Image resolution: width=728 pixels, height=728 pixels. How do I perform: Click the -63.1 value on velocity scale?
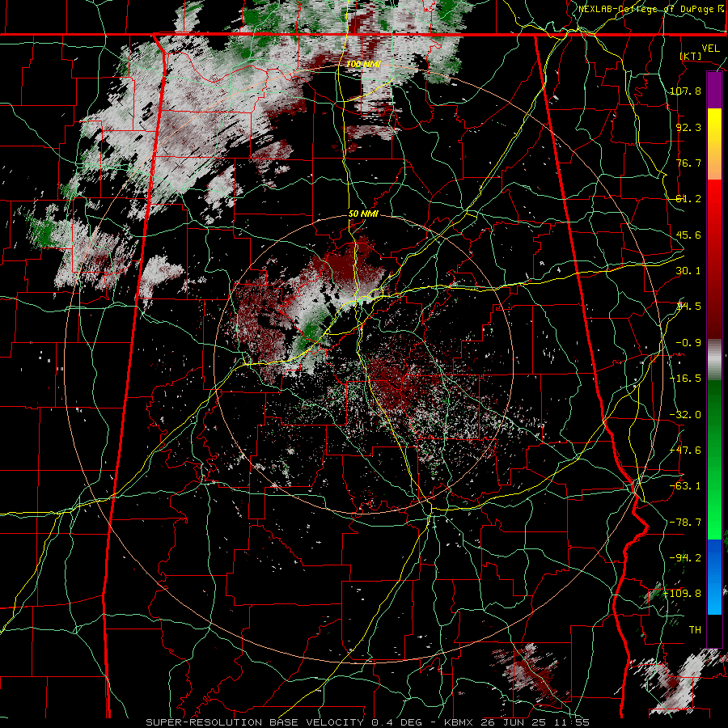(x=685, y=486)
